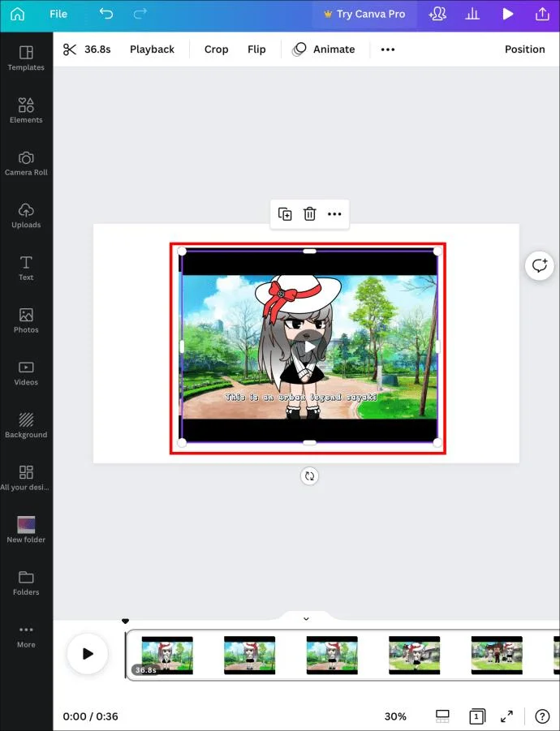Open the Position panel

[524, 49]
